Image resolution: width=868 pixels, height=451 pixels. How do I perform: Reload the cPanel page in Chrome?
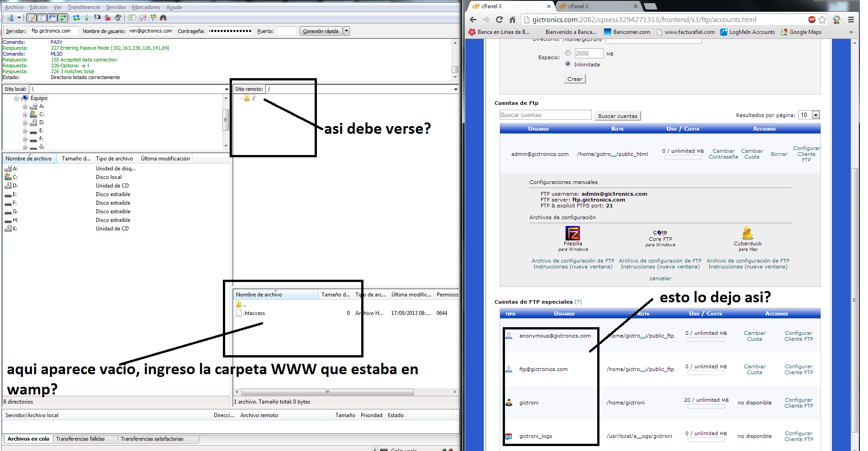[x=499, y=19]
